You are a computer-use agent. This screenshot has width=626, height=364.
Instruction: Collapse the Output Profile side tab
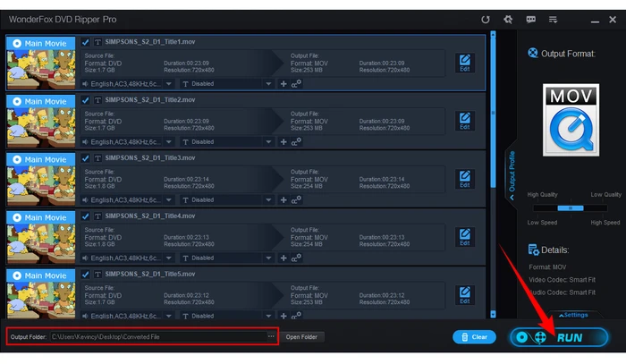pos(512,174)
